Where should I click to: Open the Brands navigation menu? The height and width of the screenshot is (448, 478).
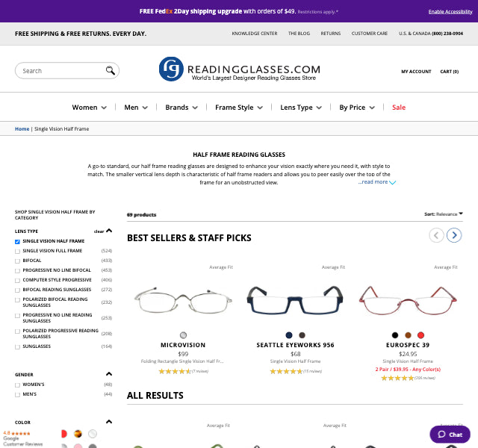tap(181, 108)
